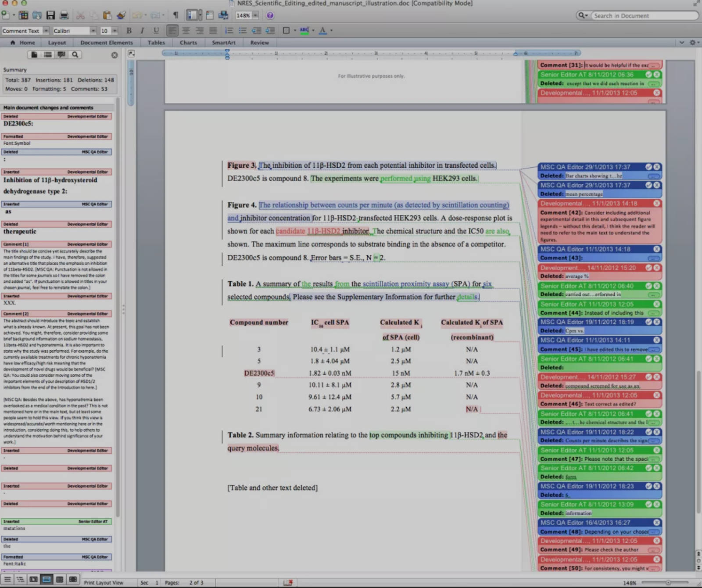Click the tab stop selector beside ruler

coord(131,54)
